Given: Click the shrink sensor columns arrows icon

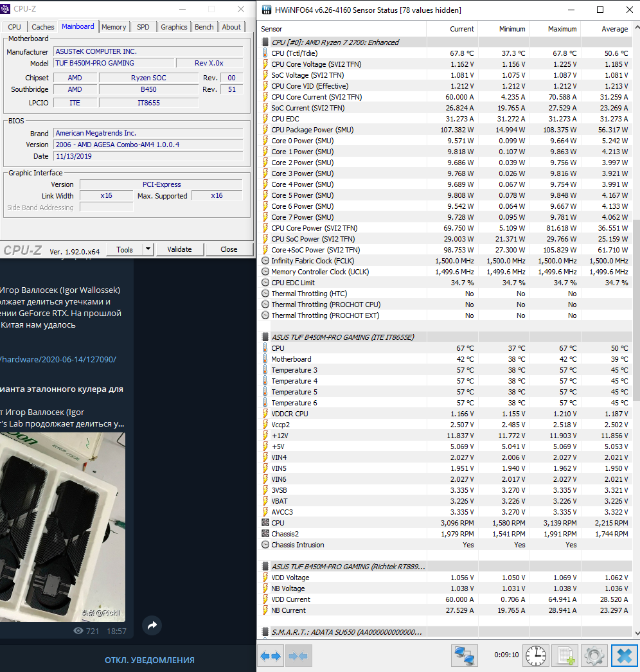Looking at the screenshot, I should (298, 656).
